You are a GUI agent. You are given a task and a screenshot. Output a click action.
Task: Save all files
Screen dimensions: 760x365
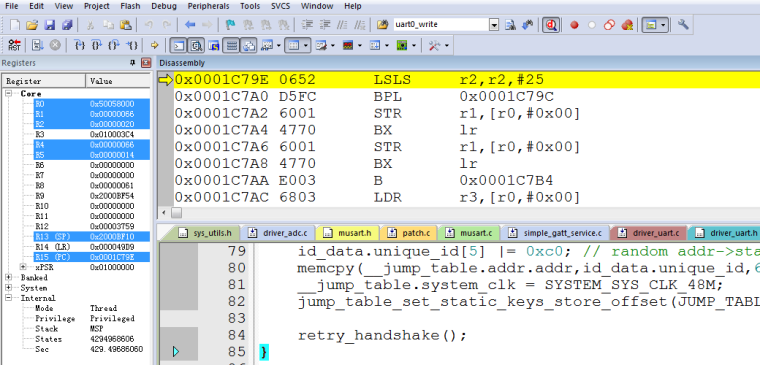pos(67,25)
